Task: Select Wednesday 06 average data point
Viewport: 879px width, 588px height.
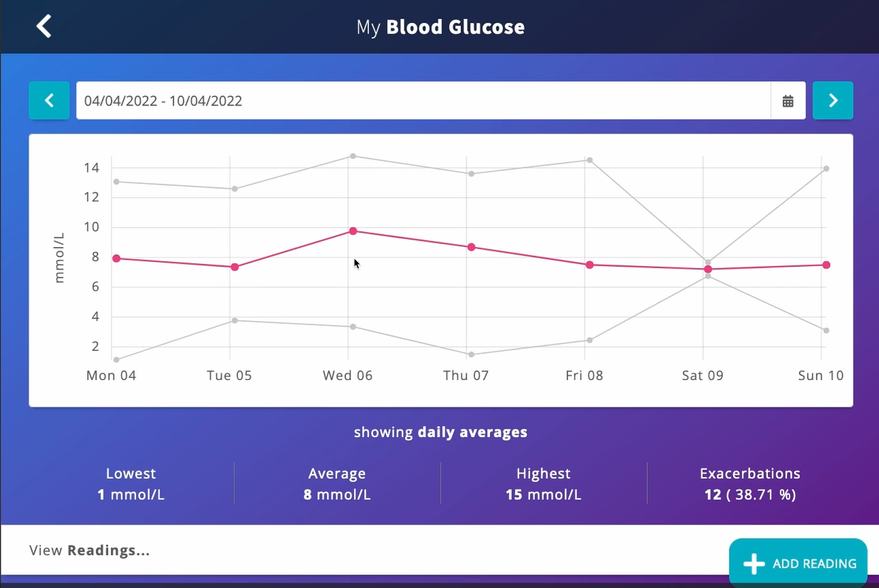Action: (353, 231)
